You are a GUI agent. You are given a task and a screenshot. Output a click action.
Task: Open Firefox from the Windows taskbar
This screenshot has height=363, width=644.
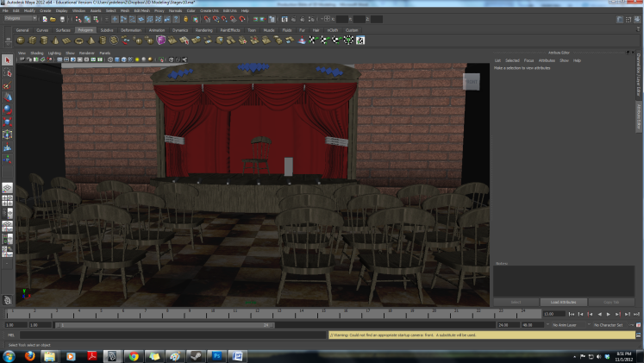(x=29, y=355)
